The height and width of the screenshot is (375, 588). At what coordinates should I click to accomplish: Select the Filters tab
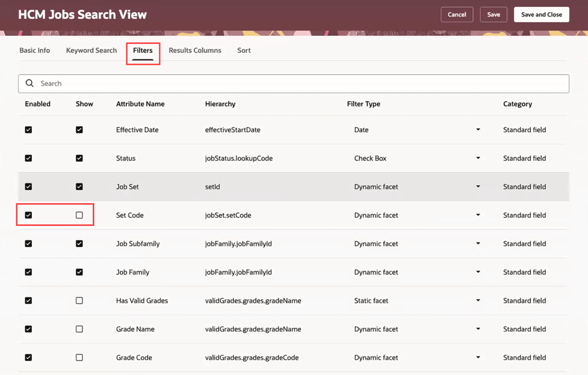tap(143, 50)
